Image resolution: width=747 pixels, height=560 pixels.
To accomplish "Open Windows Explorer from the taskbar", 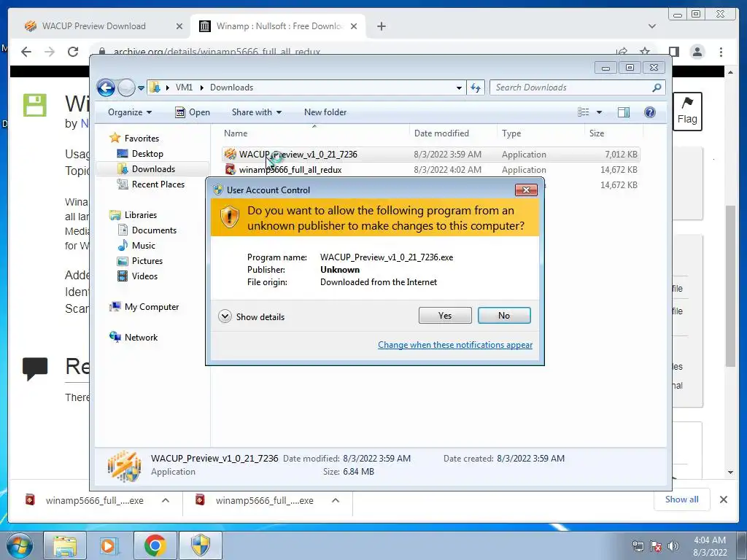I will click(x=65, y=545).
